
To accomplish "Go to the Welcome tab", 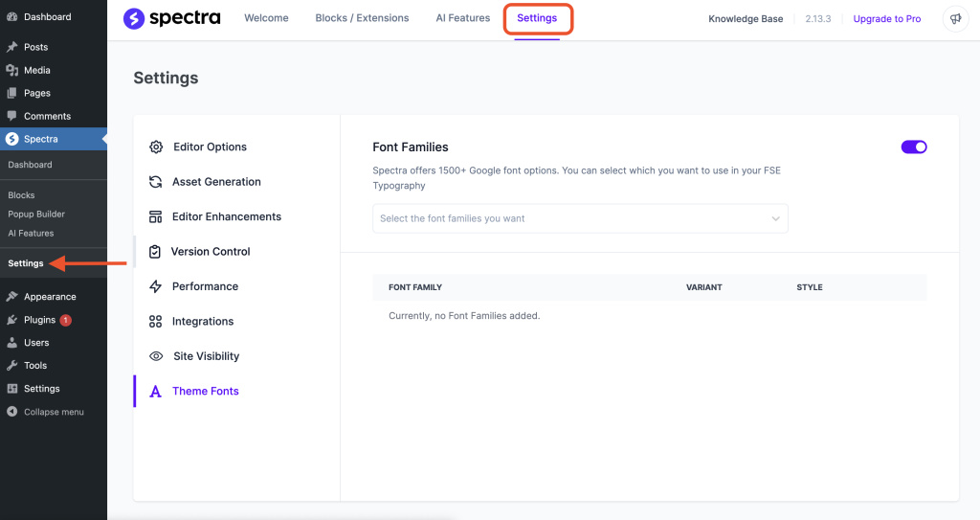I will click(x=266, y=18).
